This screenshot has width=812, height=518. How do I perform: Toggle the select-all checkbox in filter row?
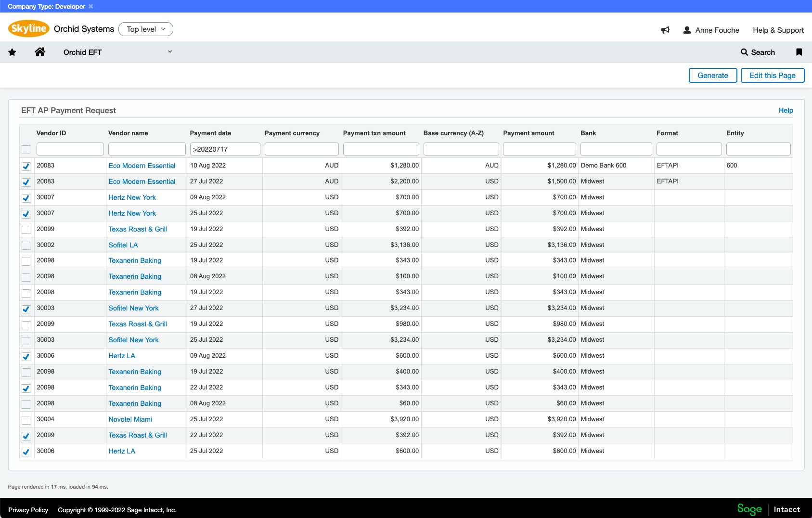coord(26,150)
